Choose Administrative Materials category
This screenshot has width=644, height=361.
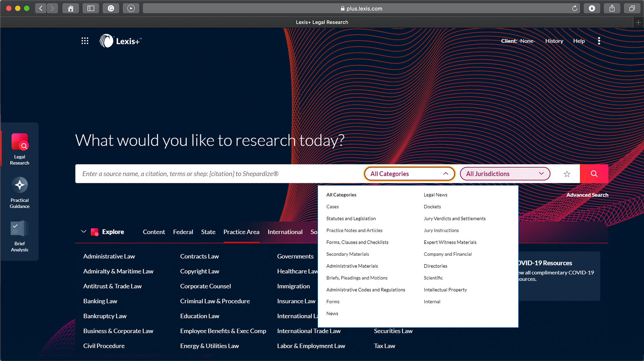coord(352,266)
